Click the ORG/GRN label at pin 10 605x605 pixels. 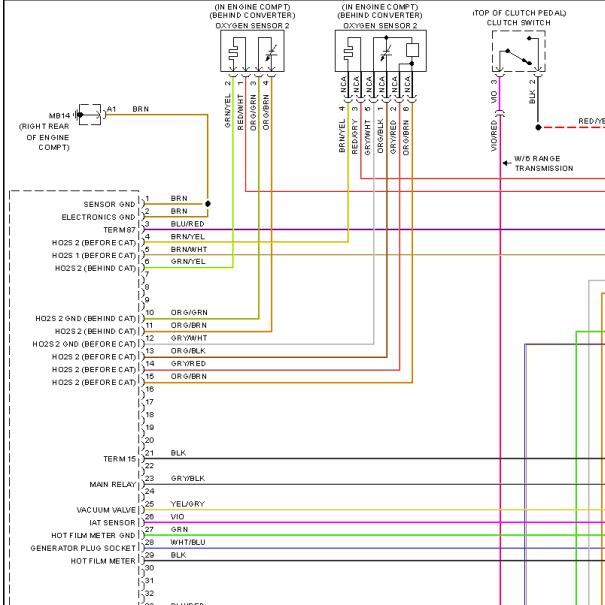tap(189, 313)
